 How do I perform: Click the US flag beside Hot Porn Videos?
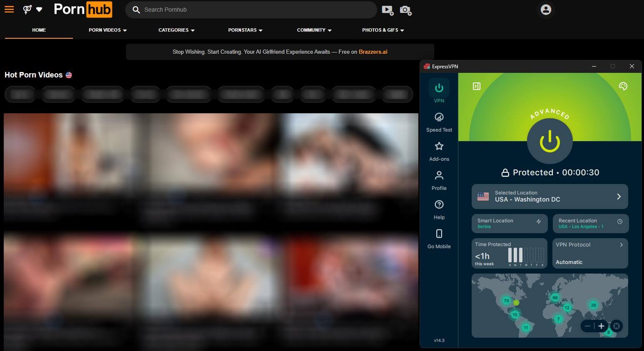(x=69, y=75)
